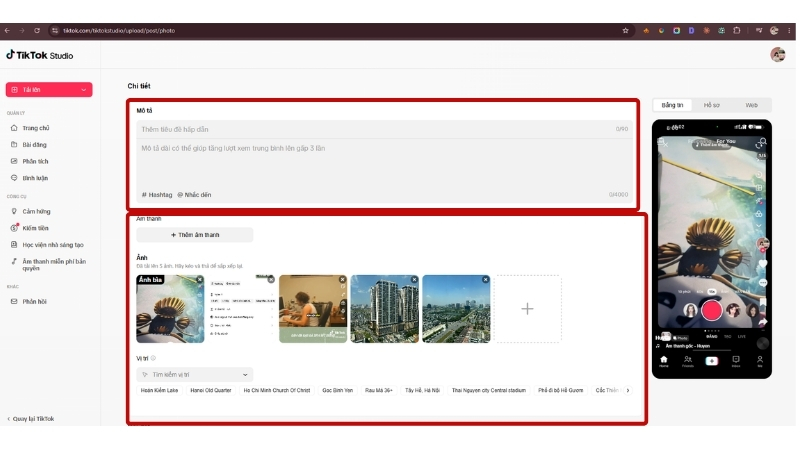Switch preview to Web tab
This screenshot has width=800, height=450.
click(x=752, y=105)
